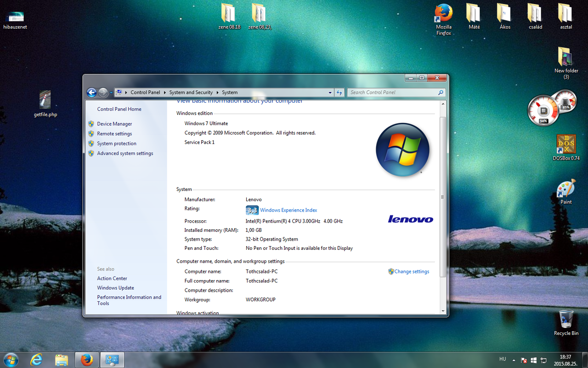Select the asztal folder
The height and width of the screenshot is (368, 588).
[566, 17]
